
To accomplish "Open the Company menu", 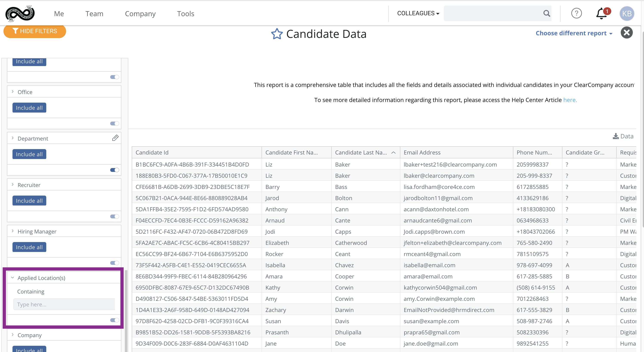I will pos(140,14).
